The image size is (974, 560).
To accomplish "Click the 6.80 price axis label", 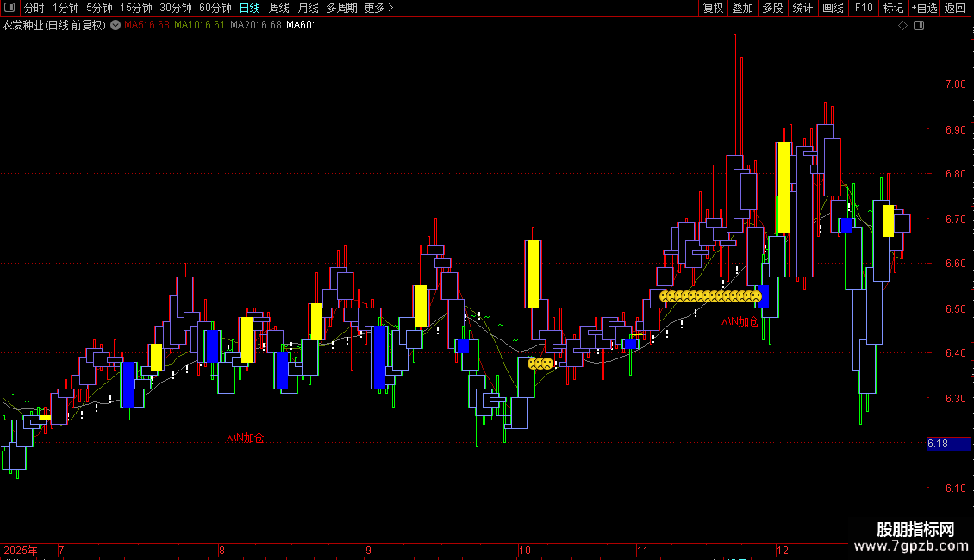I will pos(955,174).
